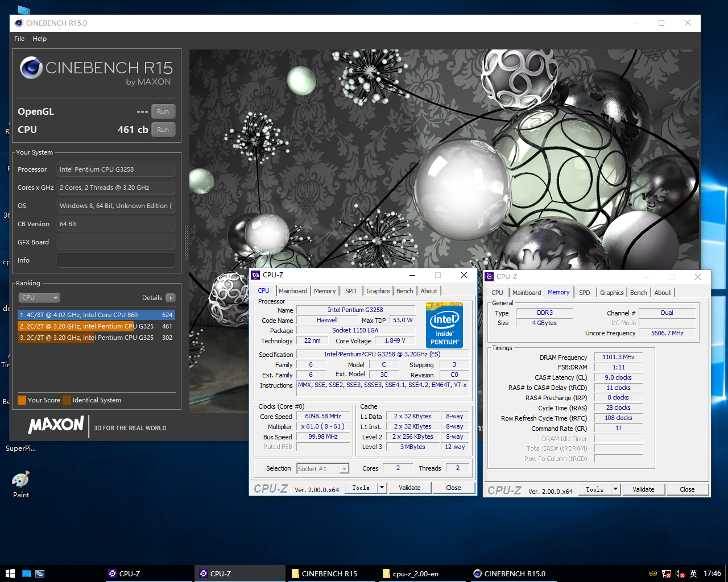Switch to Mainboard tab in CPU window
The height and width of the screenshot is (582, 728).
click(293, 291)
